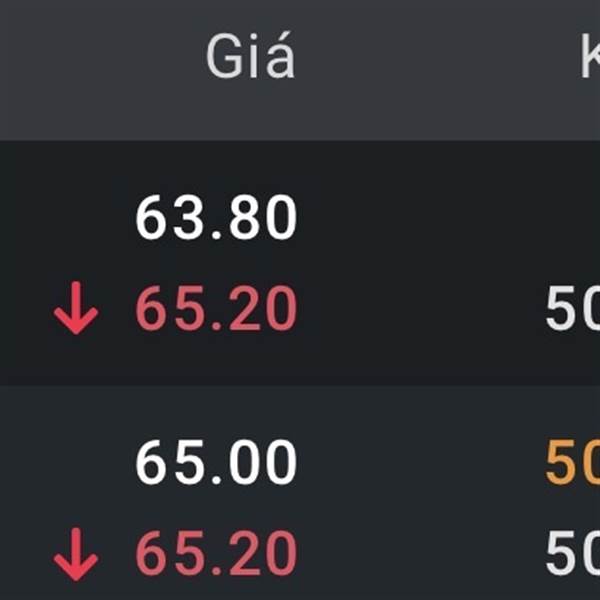
Task: Sort by the Giá column header
Action: pos(251,56)
